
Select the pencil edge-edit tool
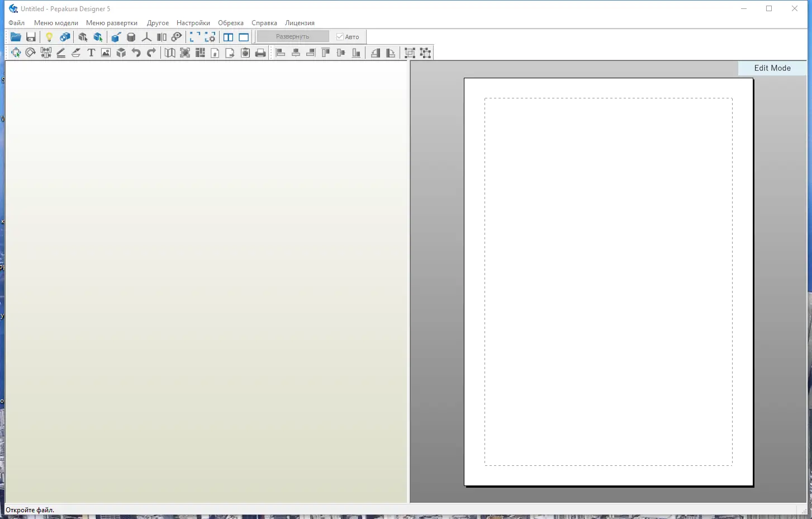tap(61, 53)
